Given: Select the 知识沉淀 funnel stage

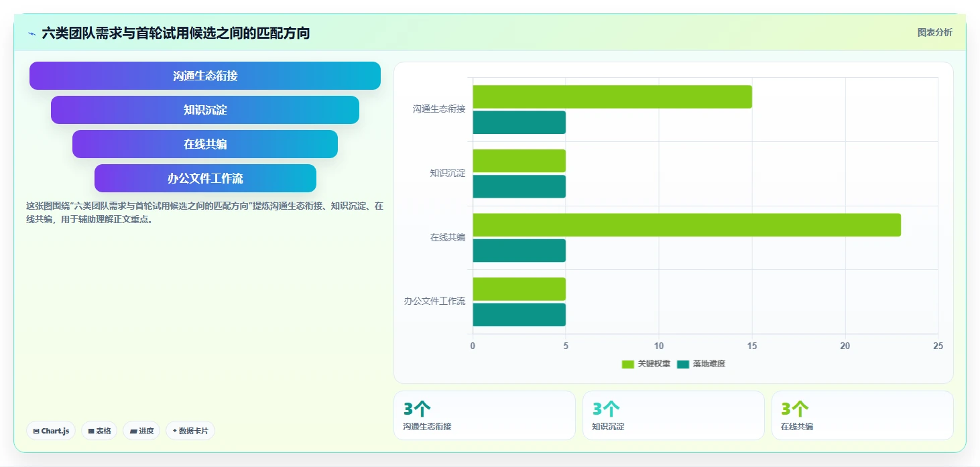Looking at the screenshot, I should point(205,110).
